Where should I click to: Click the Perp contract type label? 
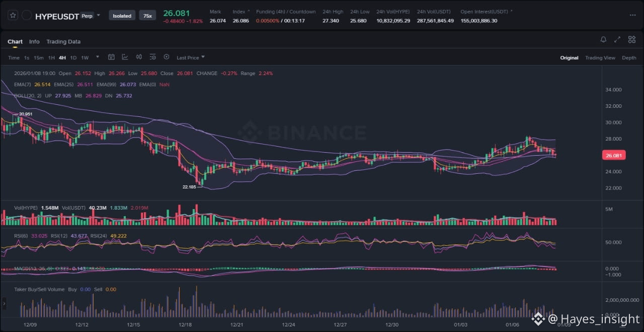(x=87, y=16)
